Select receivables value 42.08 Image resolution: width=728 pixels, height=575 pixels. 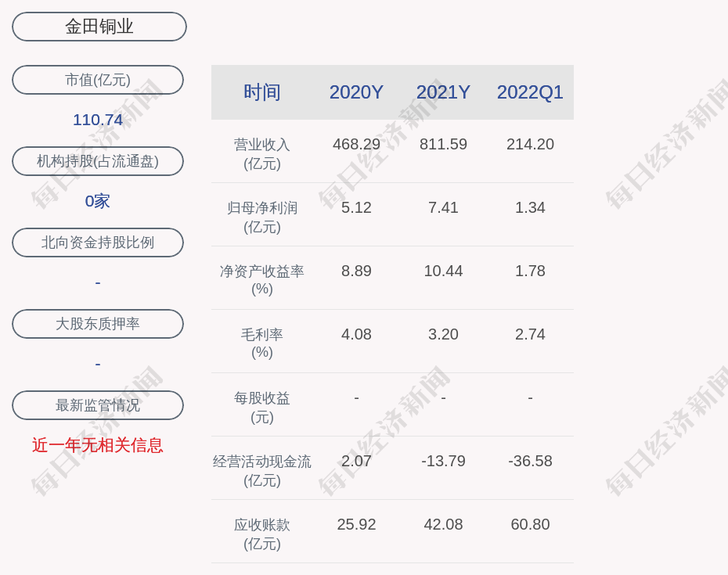[443, 524]
